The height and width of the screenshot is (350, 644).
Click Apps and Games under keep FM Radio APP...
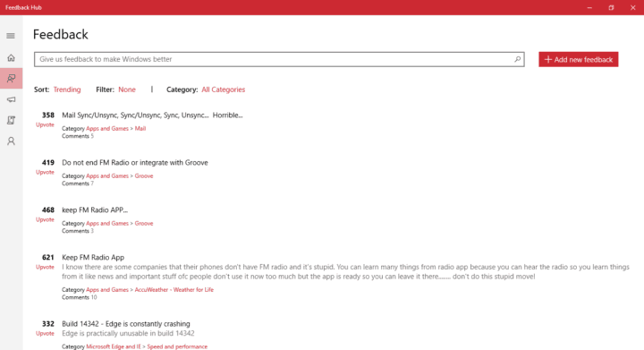point(107,224)
